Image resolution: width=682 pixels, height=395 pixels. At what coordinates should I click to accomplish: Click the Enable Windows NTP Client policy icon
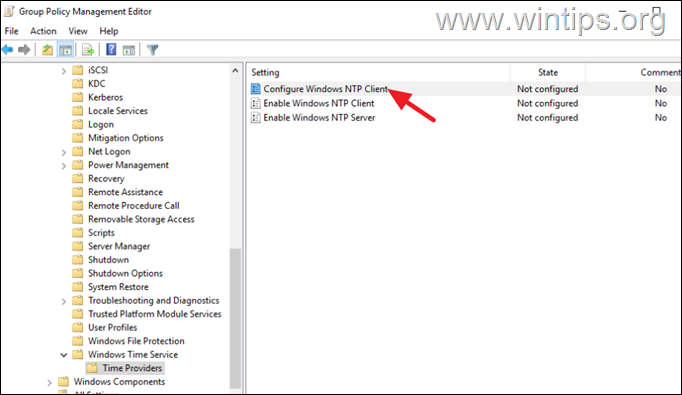(x=256, y=103)
